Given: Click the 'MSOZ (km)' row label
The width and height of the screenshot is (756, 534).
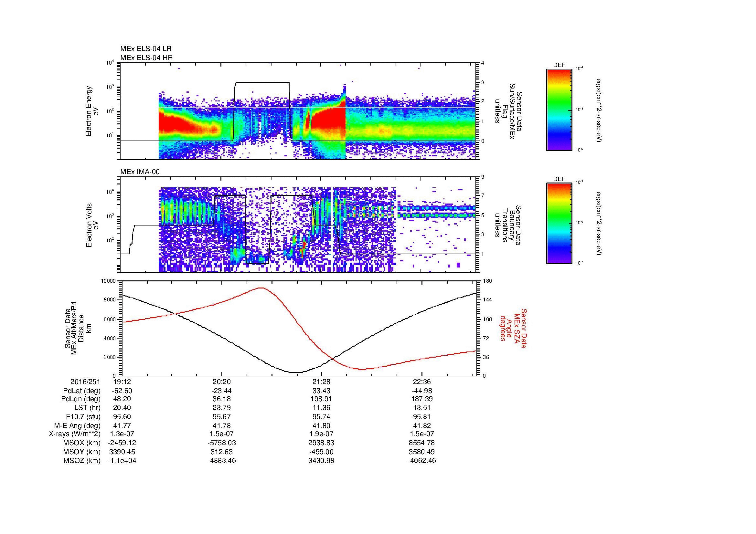Looking at the screenshot, I should pos(82,461).
